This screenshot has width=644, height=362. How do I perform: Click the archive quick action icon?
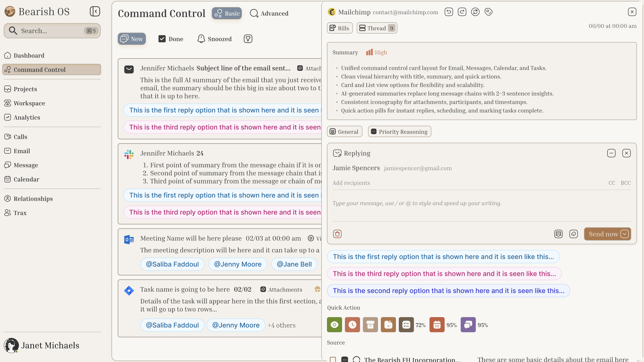370,325
